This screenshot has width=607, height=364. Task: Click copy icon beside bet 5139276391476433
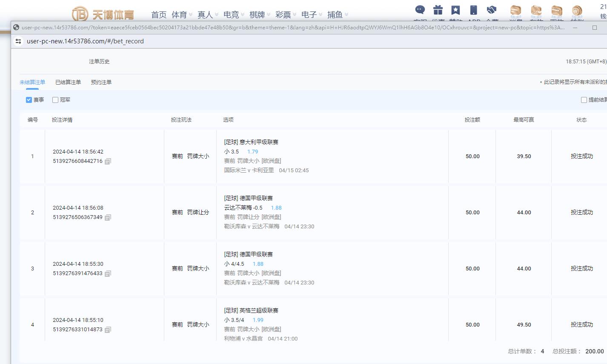[x=108, y=274]
